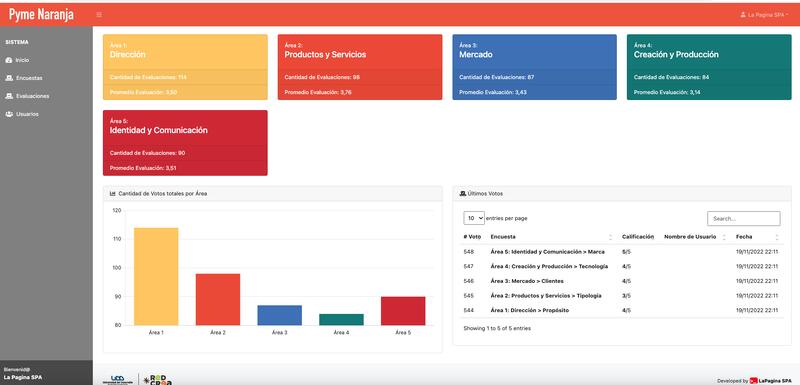
Task: Focus the Search field in Últimos Votos
Action: [x=743, y=218]
